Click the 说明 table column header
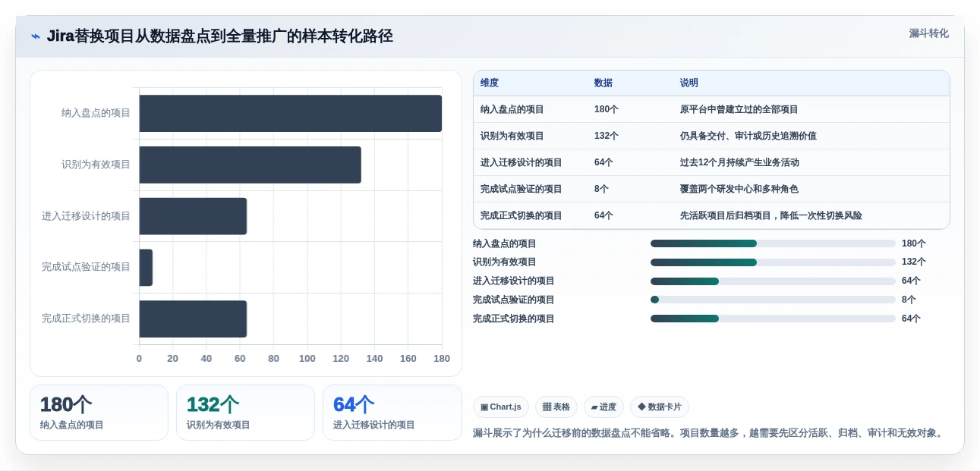 689,83
